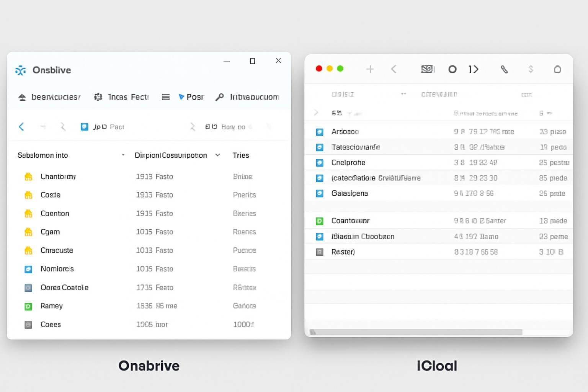
Task: Click the 25 peste value in Cnelprone row
Action: [x=554, y=163]
